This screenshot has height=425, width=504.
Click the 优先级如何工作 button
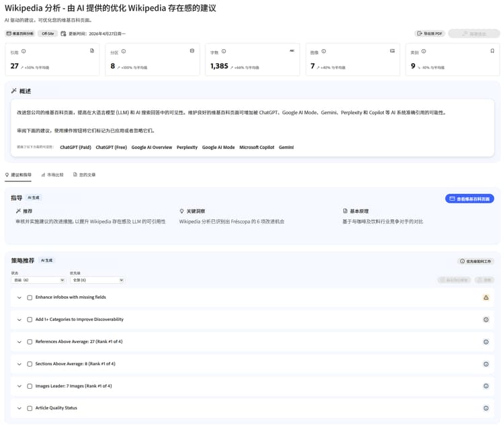475,261
